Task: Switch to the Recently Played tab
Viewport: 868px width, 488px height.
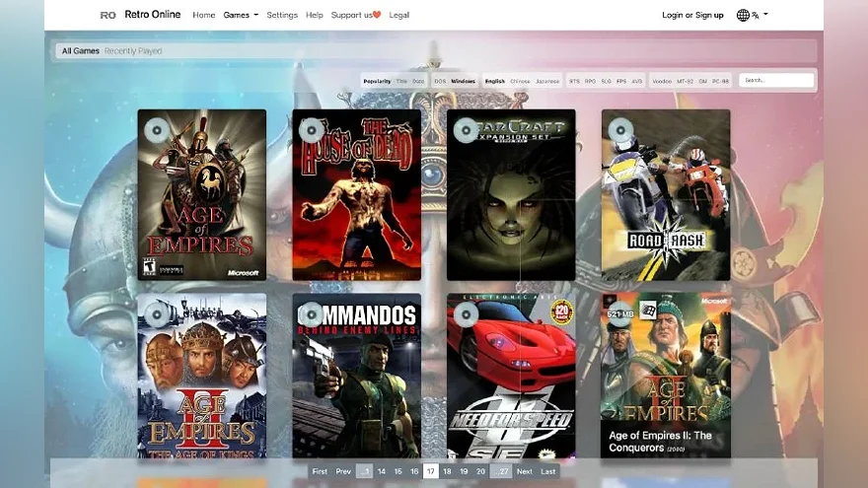Action: click(133, 51)
